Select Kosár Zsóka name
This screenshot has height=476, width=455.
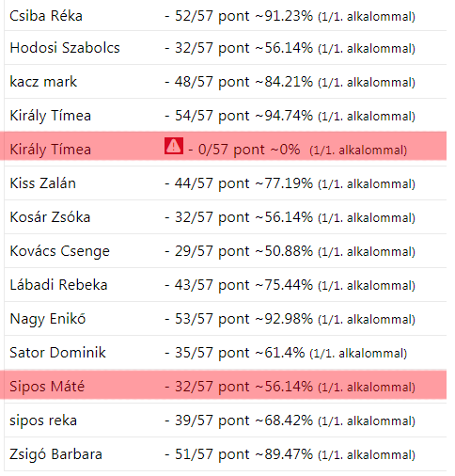point(50,217)
